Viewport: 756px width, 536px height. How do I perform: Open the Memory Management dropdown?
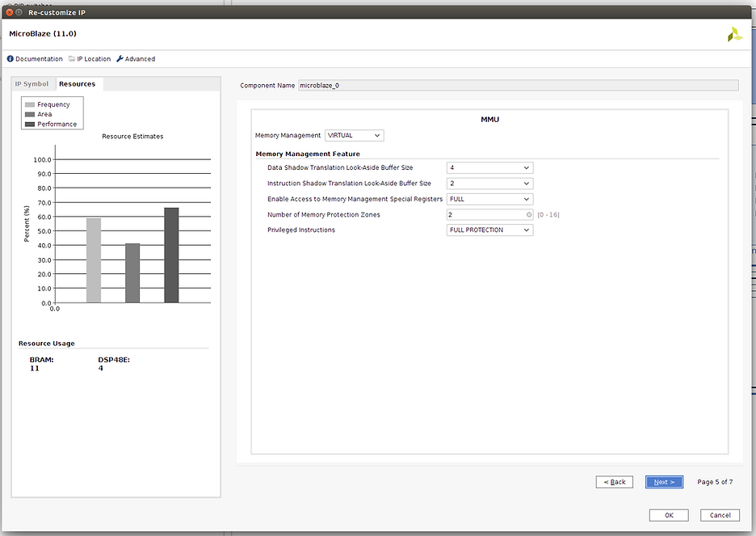(355, 136)
